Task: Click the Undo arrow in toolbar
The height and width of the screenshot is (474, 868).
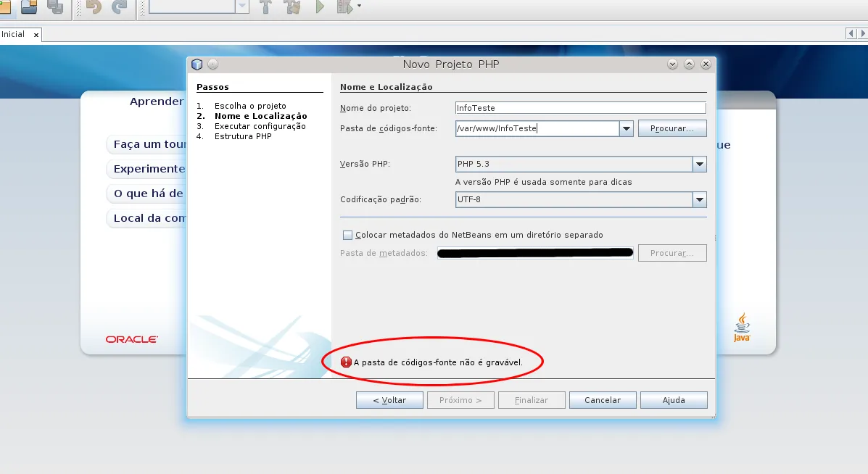Action: pyautogui.click(x=94, y=7)
